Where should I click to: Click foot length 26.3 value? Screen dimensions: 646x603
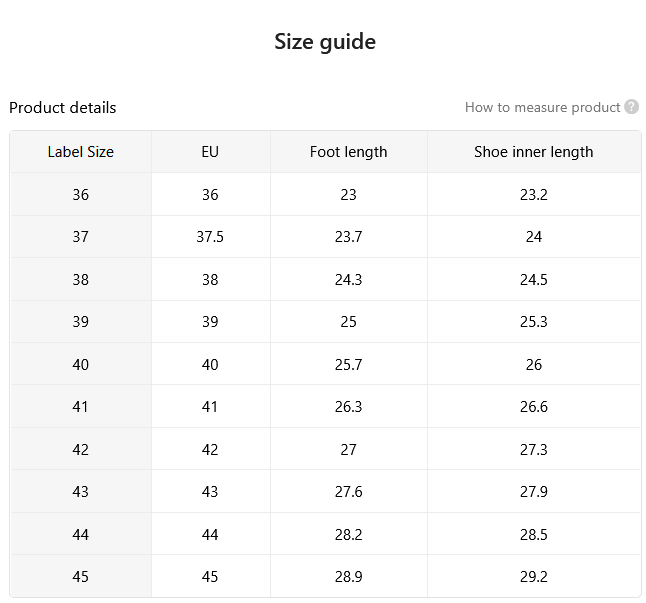pos(349,407)
